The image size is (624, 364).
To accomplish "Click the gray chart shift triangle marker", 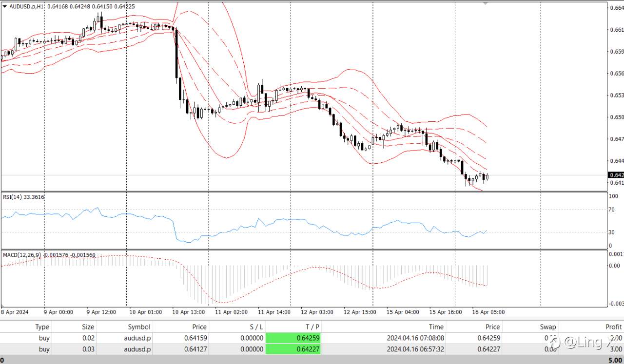I will [x=485, y=3].
